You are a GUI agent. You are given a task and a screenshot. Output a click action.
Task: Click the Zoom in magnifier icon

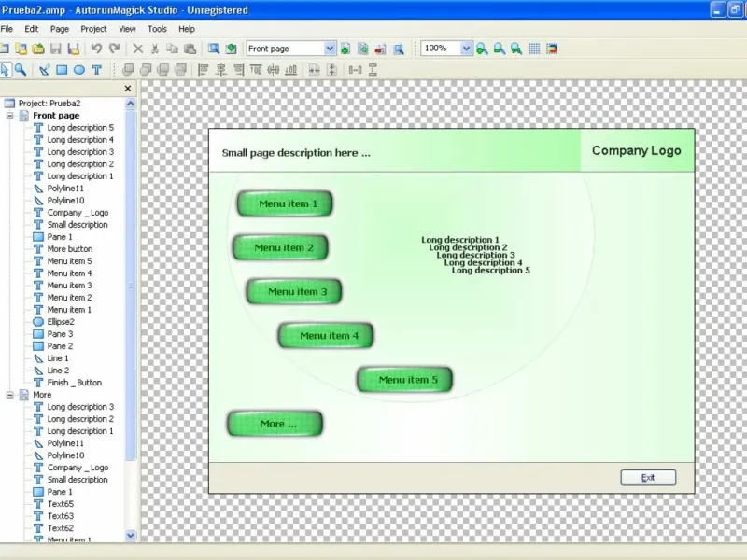point(482,49)
